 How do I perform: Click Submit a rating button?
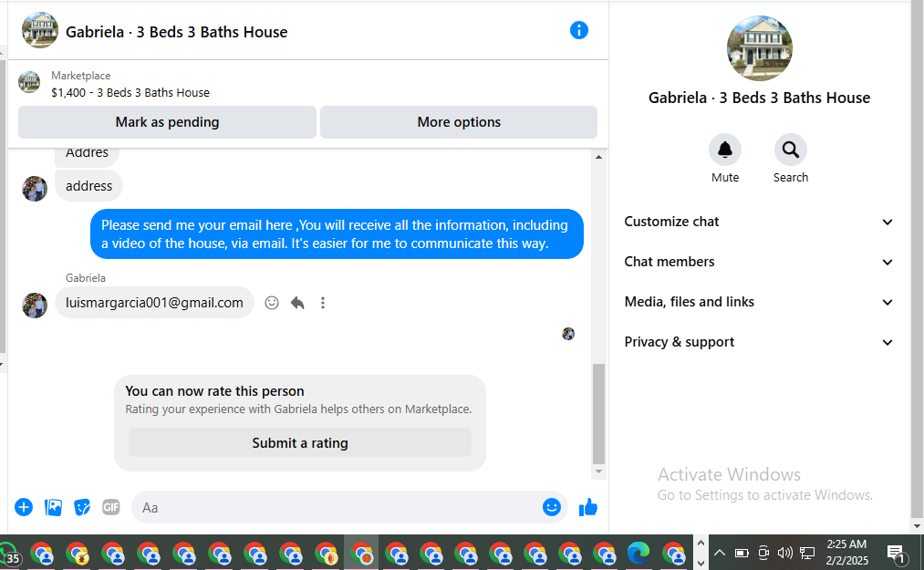tap(300, 442)
